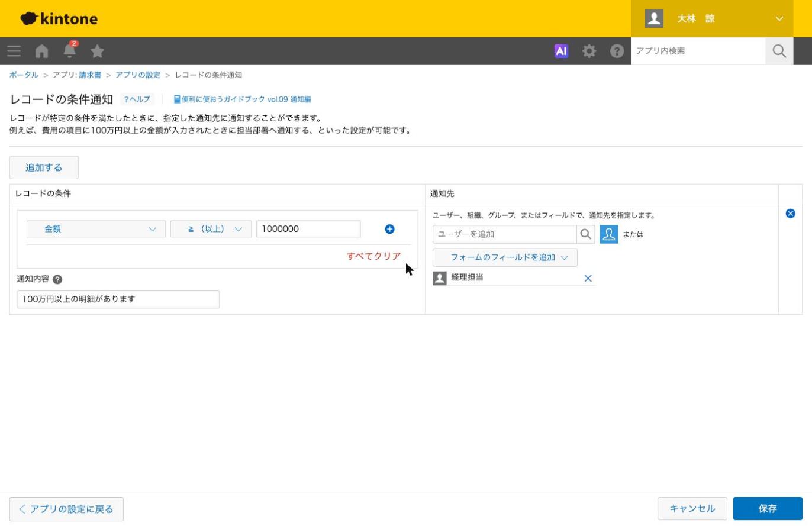
Task: Open the 金額 field dropdown
Action: pos(96,229)
